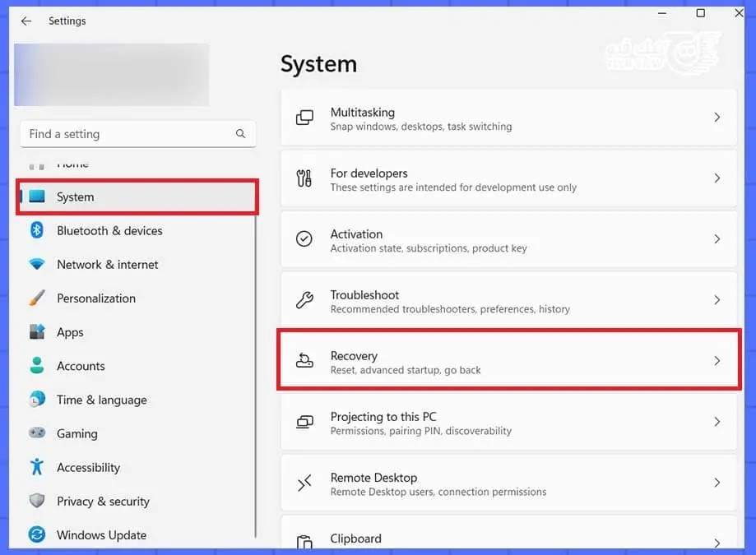Click the Wi-Fi Network & internet icon
The image size is (756, 555).
(37, 264)
